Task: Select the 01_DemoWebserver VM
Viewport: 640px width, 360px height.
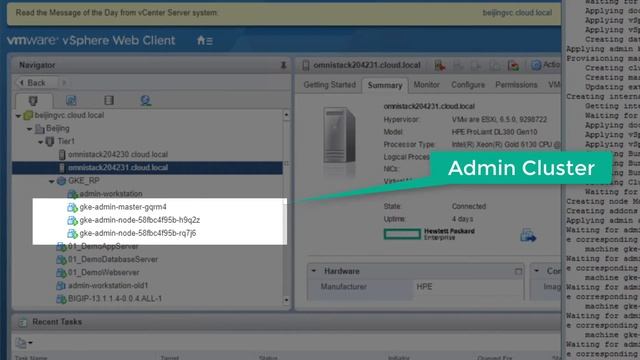Action: (104, 273)
